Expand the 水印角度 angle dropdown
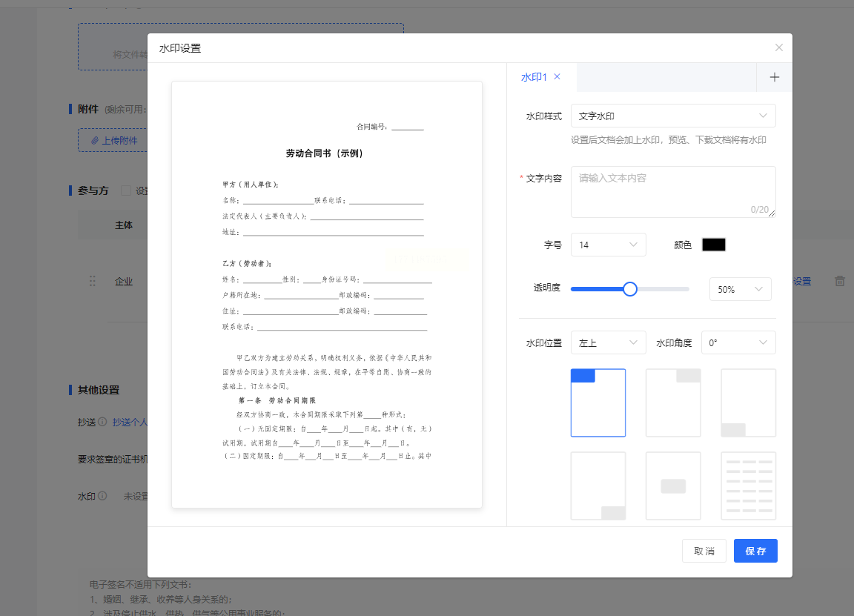 point(738,342)
